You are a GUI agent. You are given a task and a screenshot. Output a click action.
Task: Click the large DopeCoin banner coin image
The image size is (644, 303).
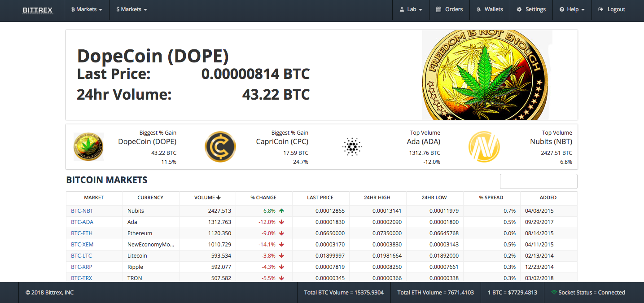pos(487,75)
